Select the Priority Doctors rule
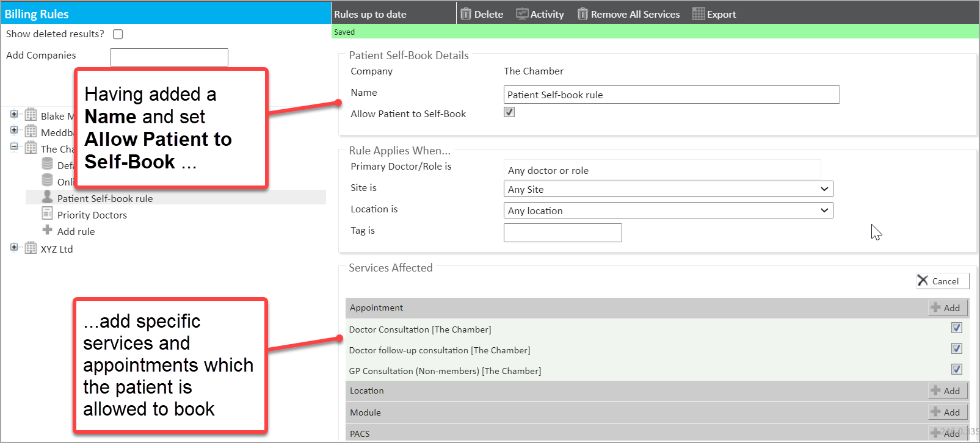980x443 pixels. point(92,215)
